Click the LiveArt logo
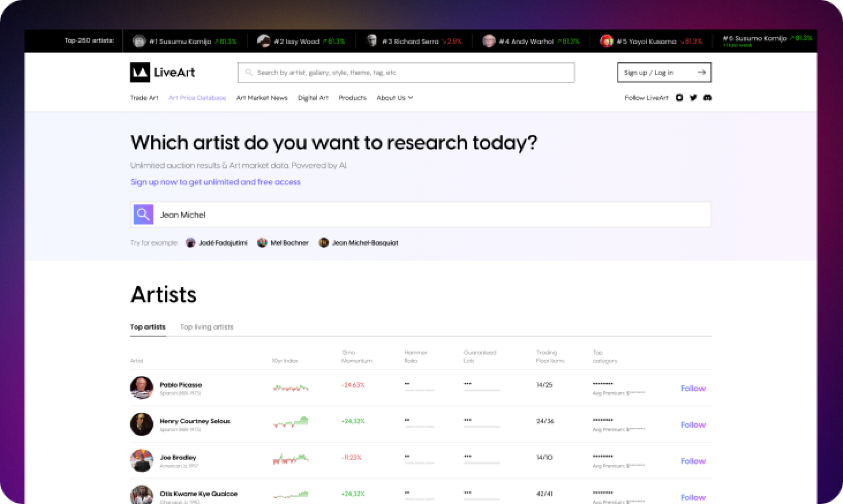Image resolution: width=843 pixels, height=504 pixels. tap(163, 73)
